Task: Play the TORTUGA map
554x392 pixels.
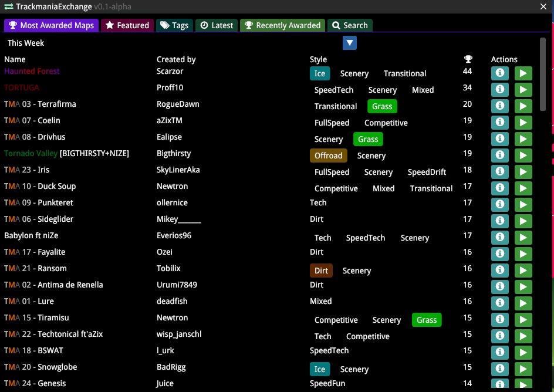Action: pyautogui.click(x=523, y=89)
